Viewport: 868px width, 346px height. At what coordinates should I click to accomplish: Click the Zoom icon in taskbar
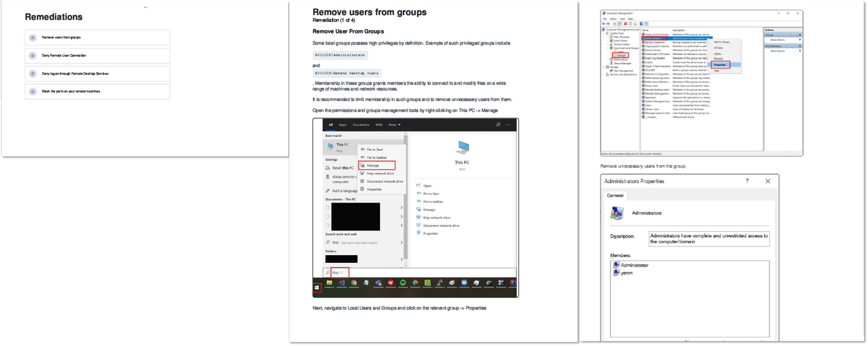[464, 283]
